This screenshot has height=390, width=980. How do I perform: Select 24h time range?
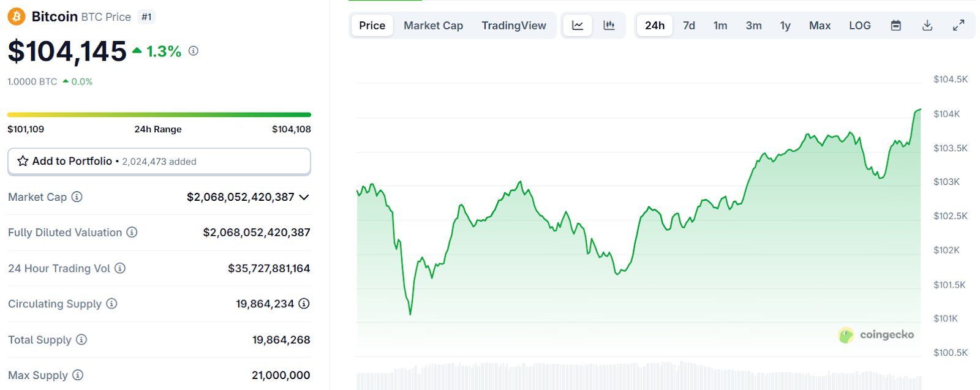coord(655,25)
